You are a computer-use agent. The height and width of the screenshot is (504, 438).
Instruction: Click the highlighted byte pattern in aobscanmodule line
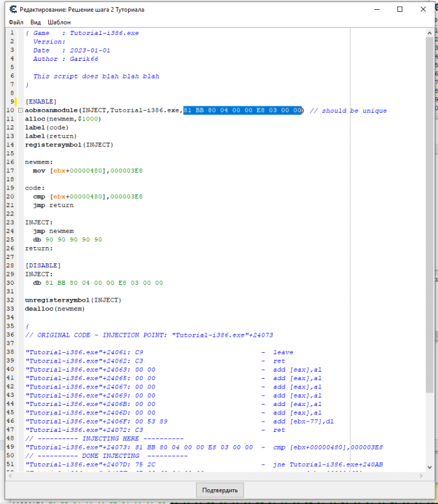point(242,111)
